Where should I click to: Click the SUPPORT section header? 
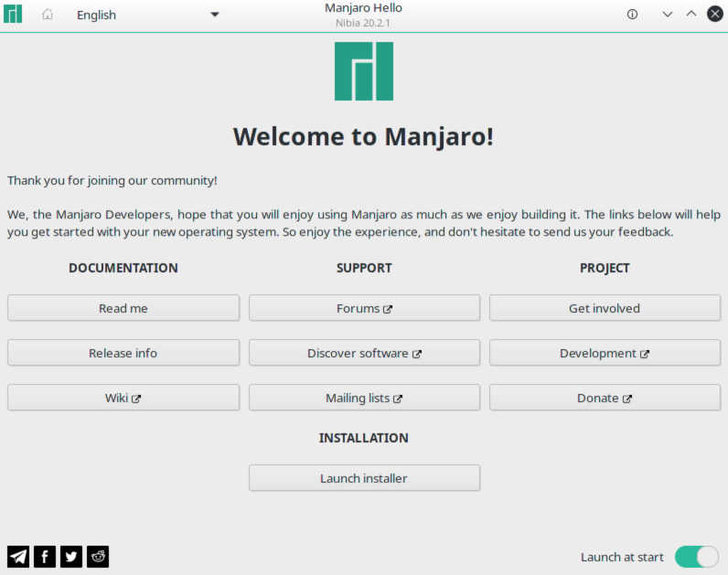[364, 268]
